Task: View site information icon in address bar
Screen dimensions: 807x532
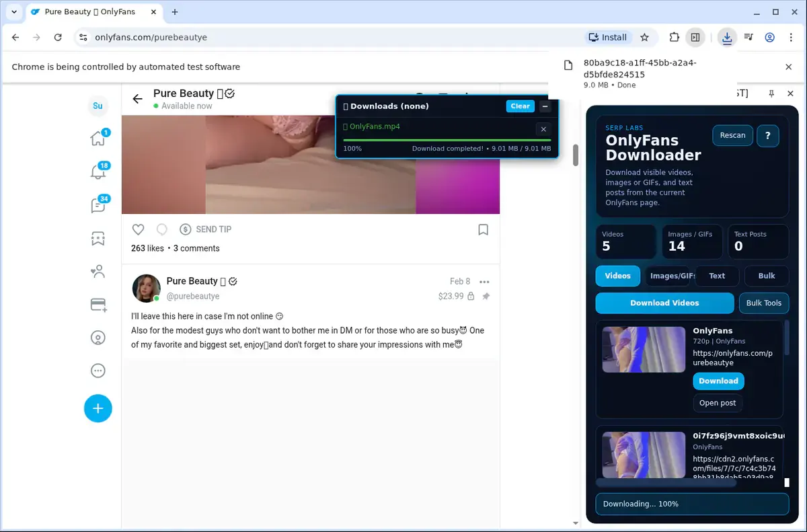Action: point(83,38)
